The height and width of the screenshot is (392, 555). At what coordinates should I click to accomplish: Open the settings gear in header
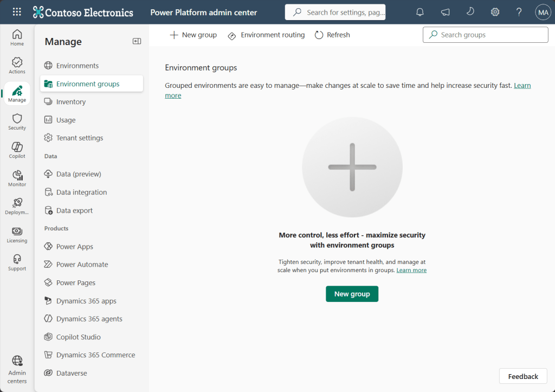[x=495, y=12]
